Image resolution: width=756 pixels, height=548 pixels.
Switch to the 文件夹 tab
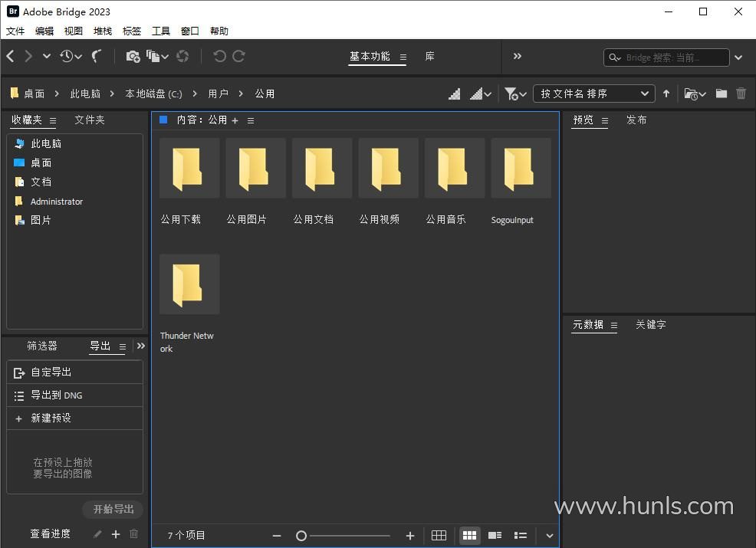(90, 120)
